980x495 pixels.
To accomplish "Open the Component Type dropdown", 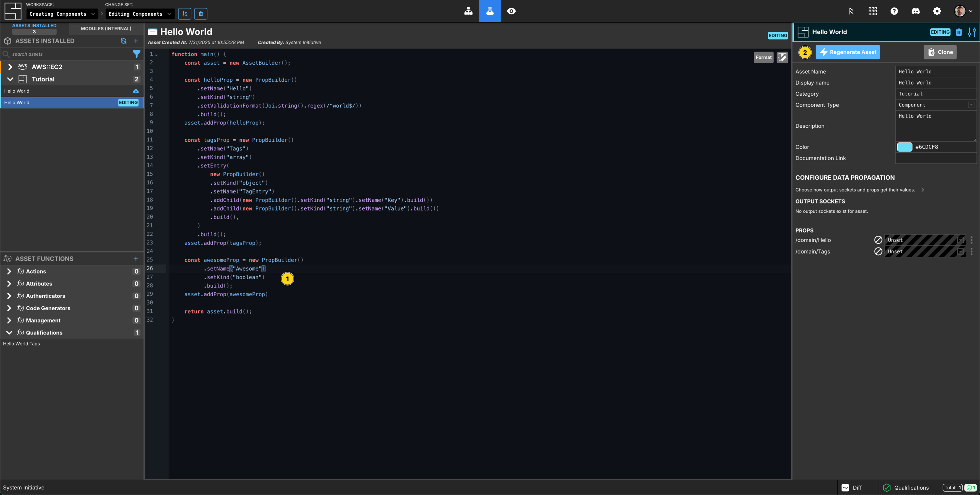I will [x=936, y=105].
